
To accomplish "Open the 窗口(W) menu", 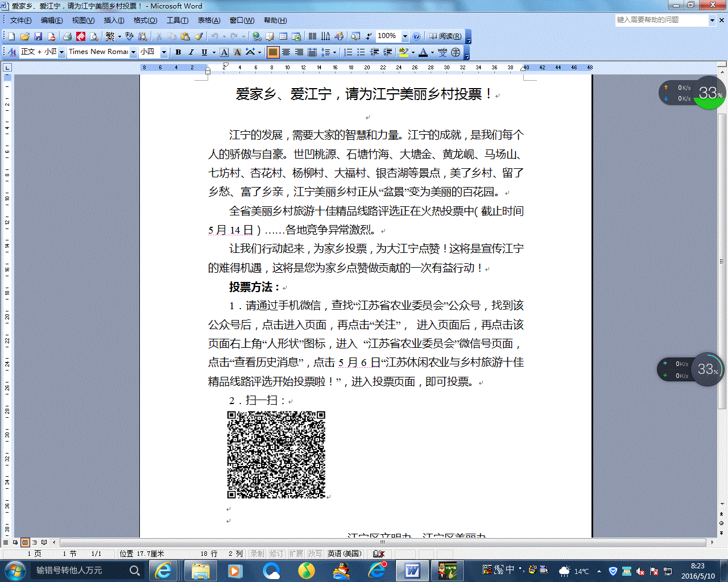I will click(x=242, y=20).
